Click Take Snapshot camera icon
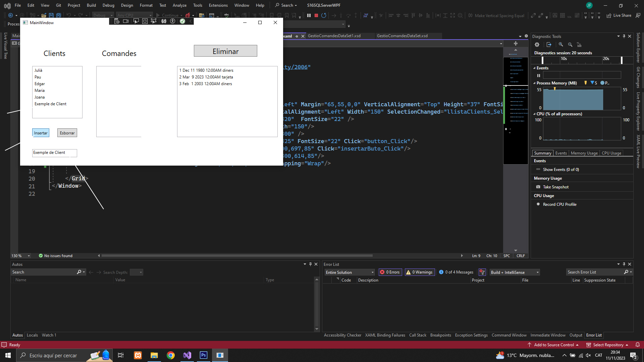Image resolution: width=644 pixels, height=362 pixels. point(538,187)
